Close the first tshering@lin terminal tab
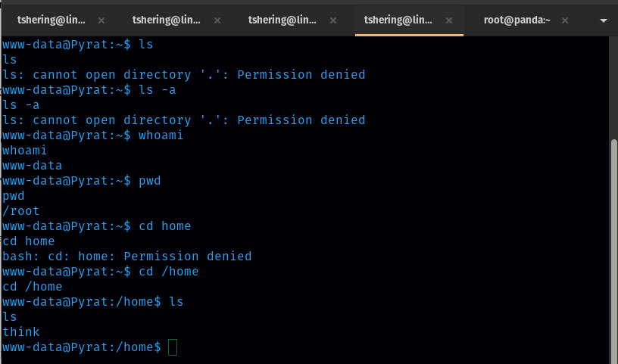 coord(101,20)
